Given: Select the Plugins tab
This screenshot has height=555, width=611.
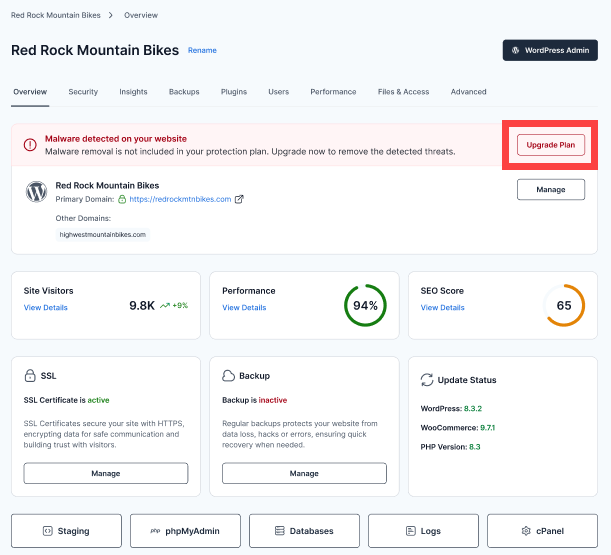Looking at the screenshot, I should [234, 92].
